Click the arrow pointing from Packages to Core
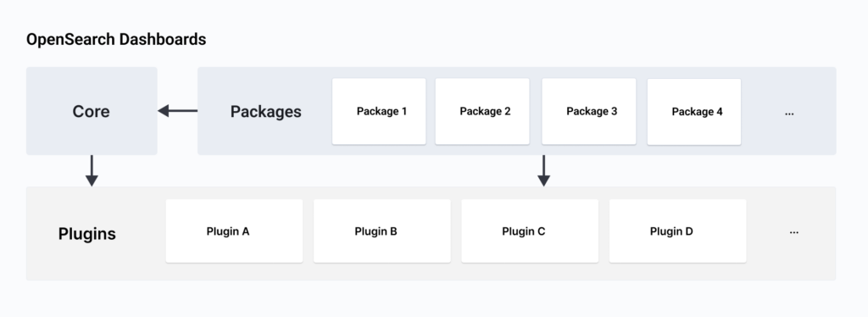Image resolution: width=868 pixels, height=317 pixels. 177,111
